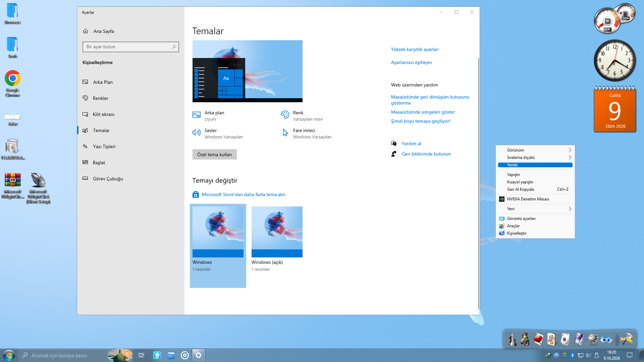Open Sesler sound settings
The image size is (644, 362).
[218, 133]
